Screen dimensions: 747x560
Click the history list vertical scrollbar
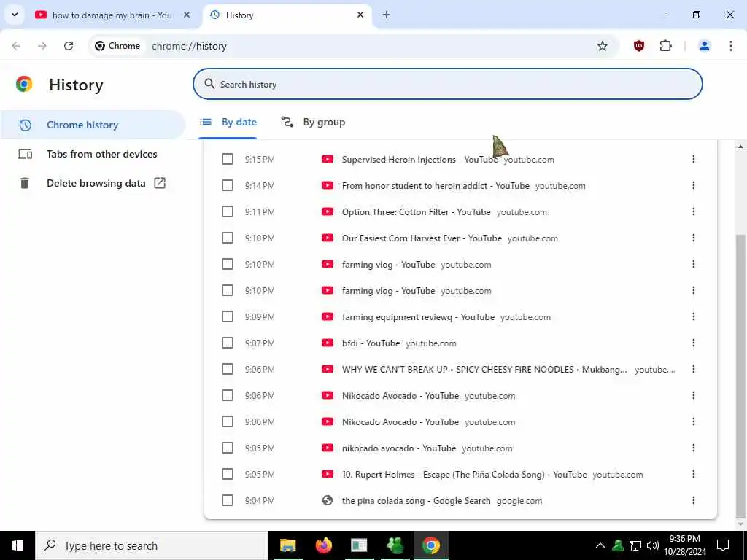pos(740,376)
